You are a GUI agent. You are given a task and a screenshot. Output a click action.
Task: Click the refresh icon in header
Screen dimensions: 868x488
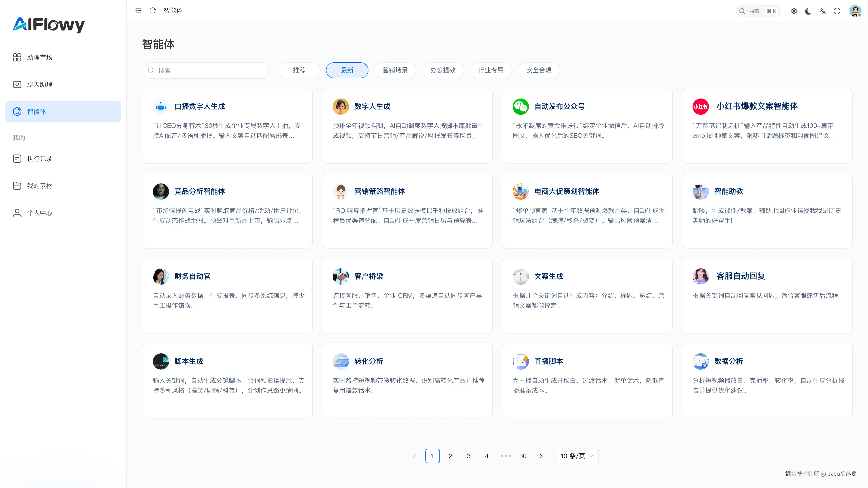pyautogui.click(x=153, y=10)
